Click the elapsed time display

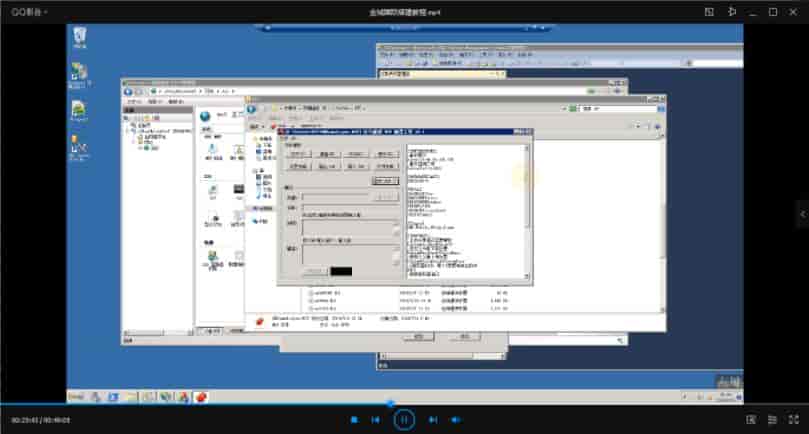(25, 420)
